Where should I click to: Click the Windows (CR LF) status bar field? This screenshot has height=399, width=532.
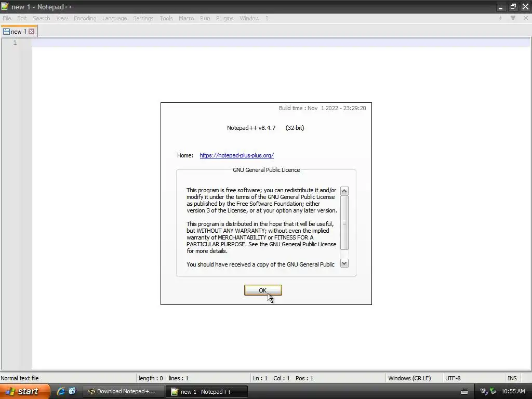413,378
